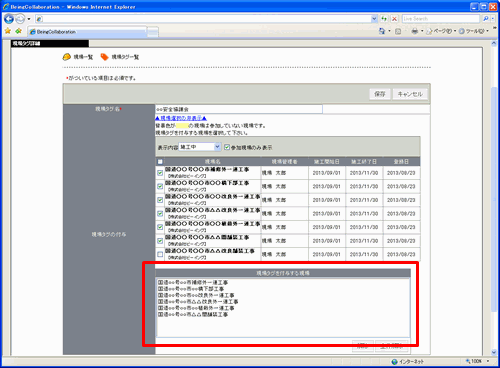This screenshot has width=500, height=368.
Task: Open the 表示内容 dropdown showing 施工中
Action: coord(200,147)
